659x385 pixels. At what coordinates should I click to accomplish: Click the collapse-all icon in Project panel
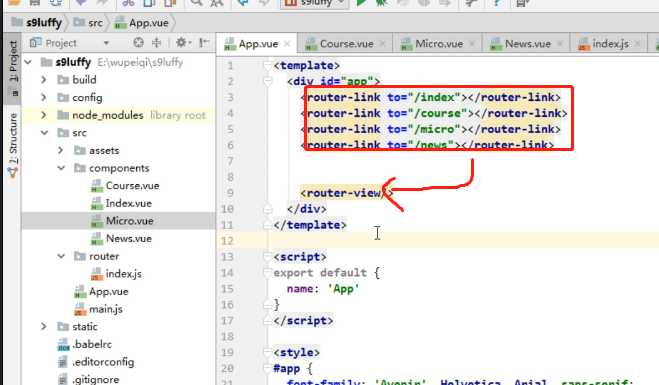(156, 42)
